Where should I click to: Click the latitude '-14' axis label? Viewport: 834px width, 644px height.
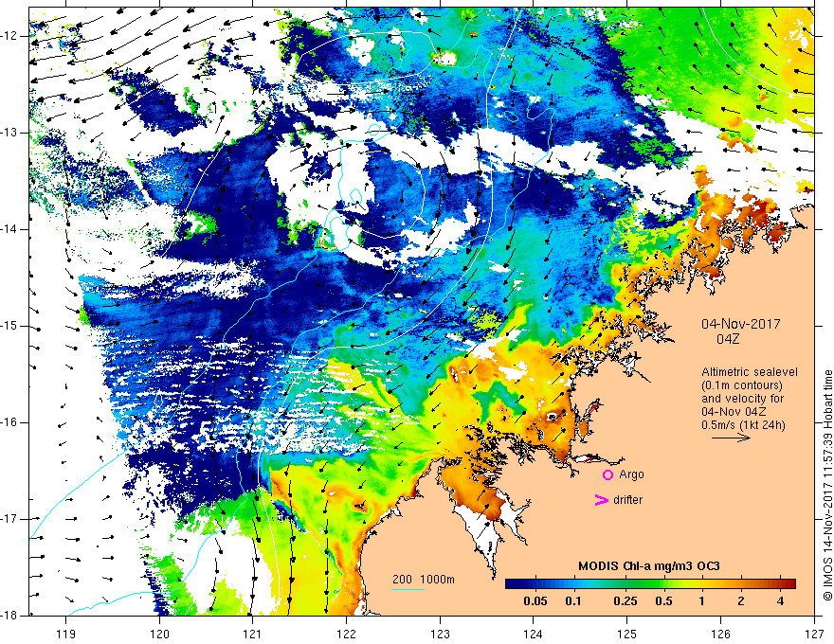pyautogui.click(x=9, y=229)
